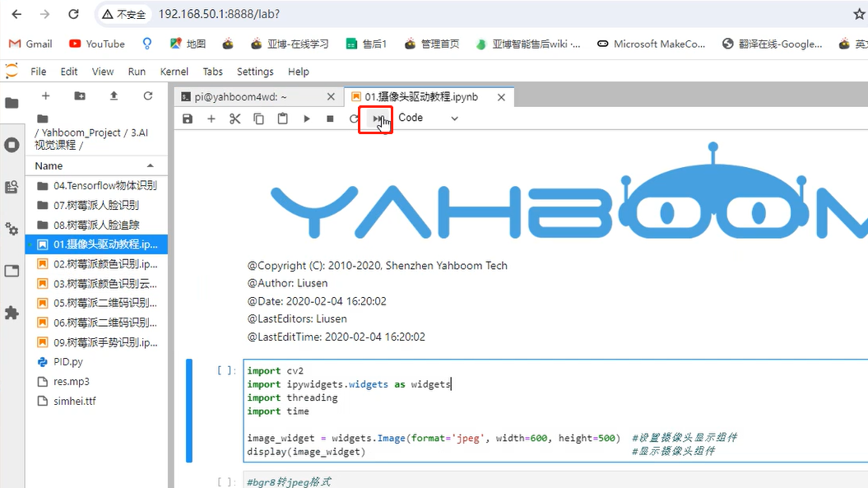Select the 06.树莓派二维码识别 notebook file
The width and height of the screenshot is (868, 488).
coord(97,323)
